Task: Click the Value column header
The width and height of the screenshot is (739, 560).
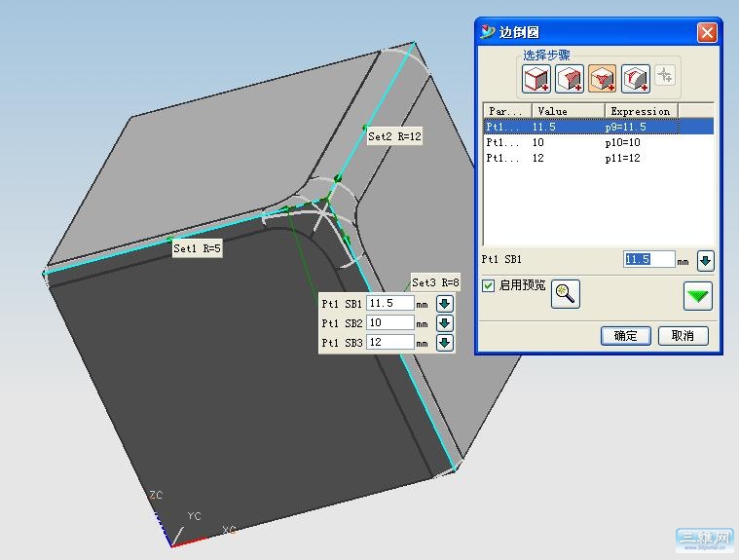Action: point(568,111)
